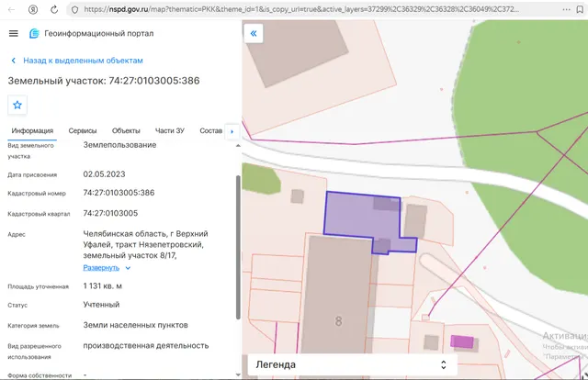
Task: Switch to Объекты tab
Action: point(126,130)
